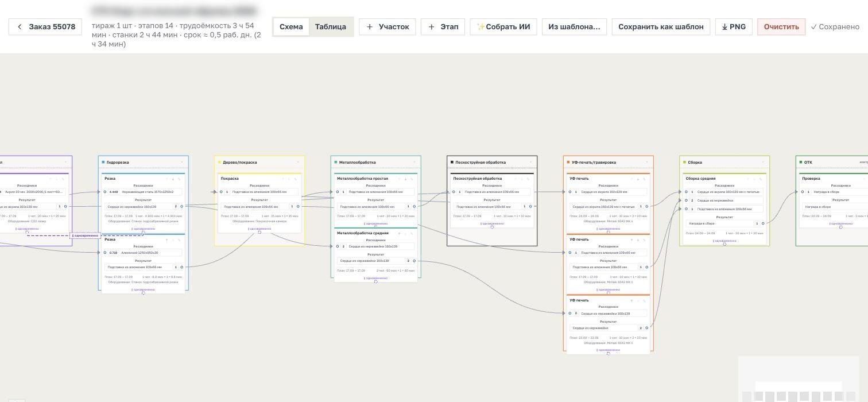
Task: Click the yellow color square next to Дерево/покраска
Action: [220, 163]
